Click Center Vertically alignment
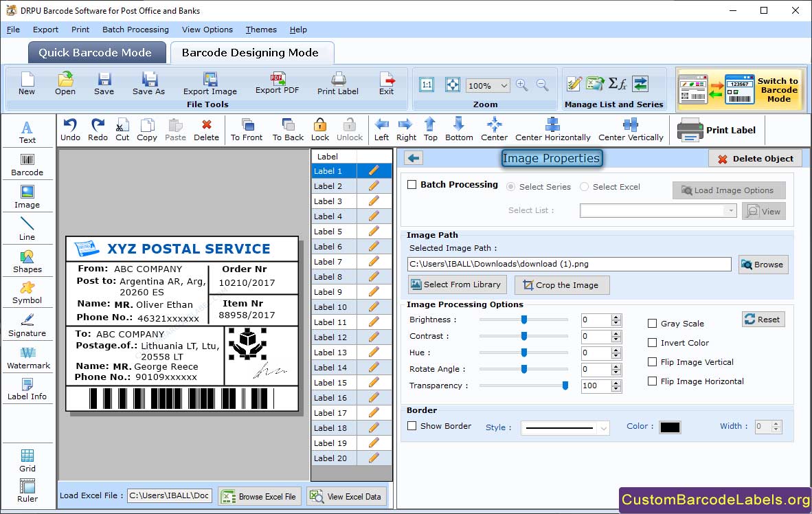The width and height of the screenshot is (812, 514). pos(631,130)
